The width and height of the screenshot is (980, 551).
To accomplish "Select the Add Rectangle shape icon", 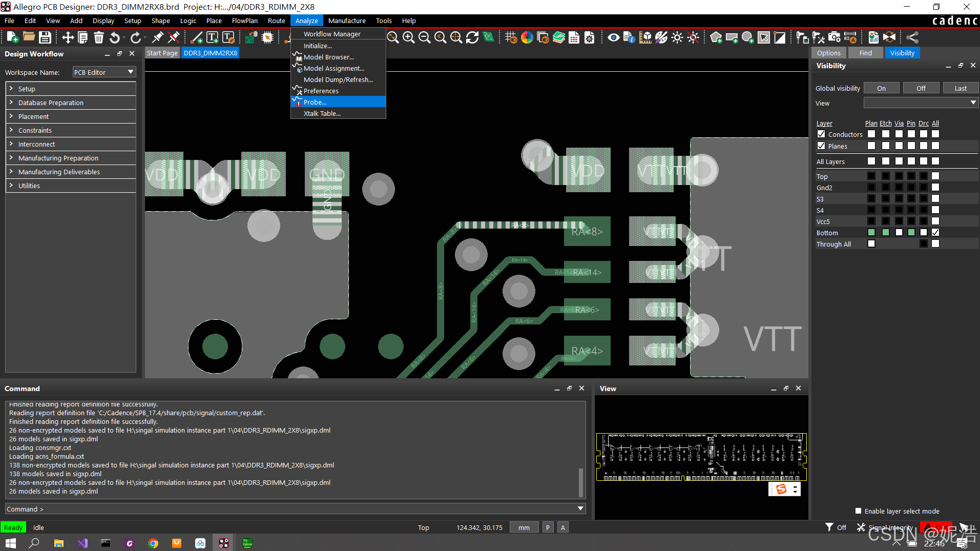I will [x=732, y=37].
